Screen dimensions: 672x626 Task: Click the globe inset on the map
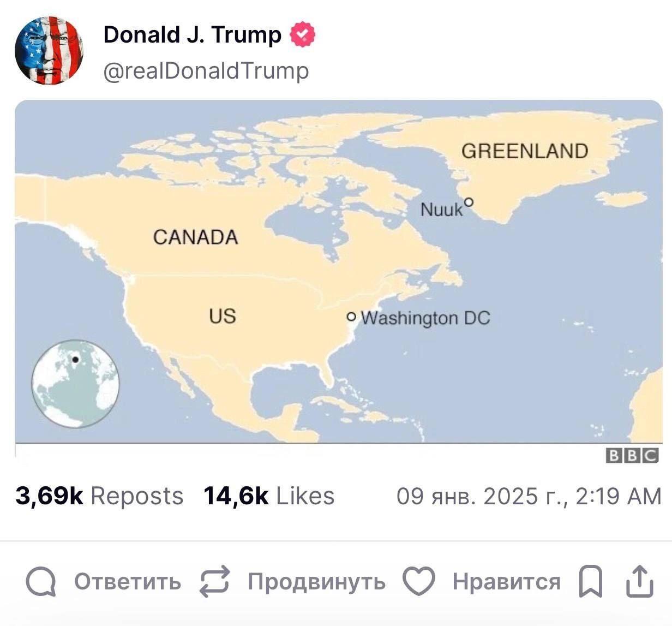tap(75, 383)
